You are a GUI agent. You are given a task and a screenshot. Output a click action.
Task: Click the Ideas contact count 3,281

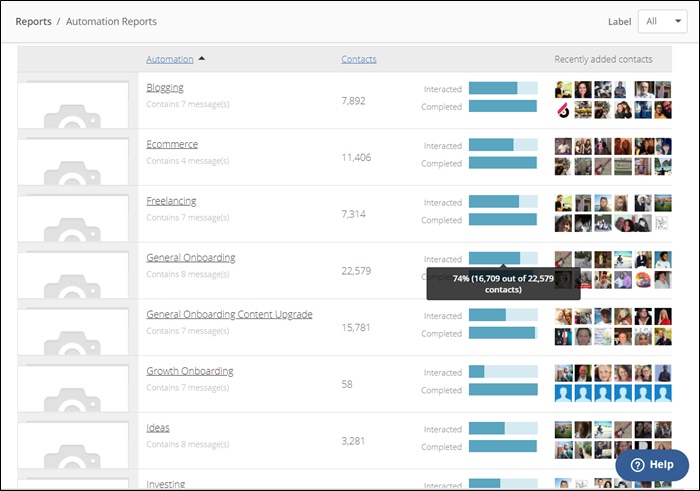(x=353, y=441)
